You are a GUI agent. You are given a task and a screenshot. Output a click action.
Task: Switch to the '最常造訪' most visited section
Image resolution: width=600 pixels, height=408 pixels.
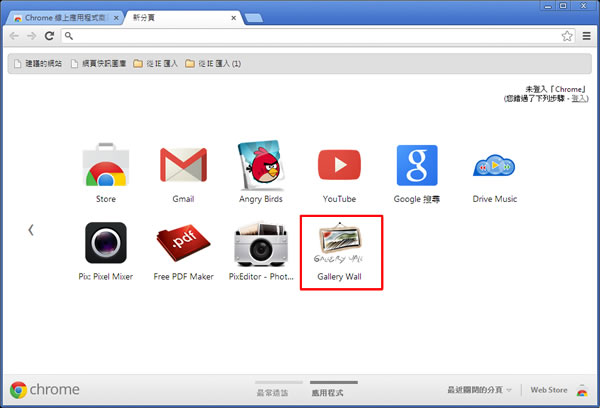[x=272, y=393]
